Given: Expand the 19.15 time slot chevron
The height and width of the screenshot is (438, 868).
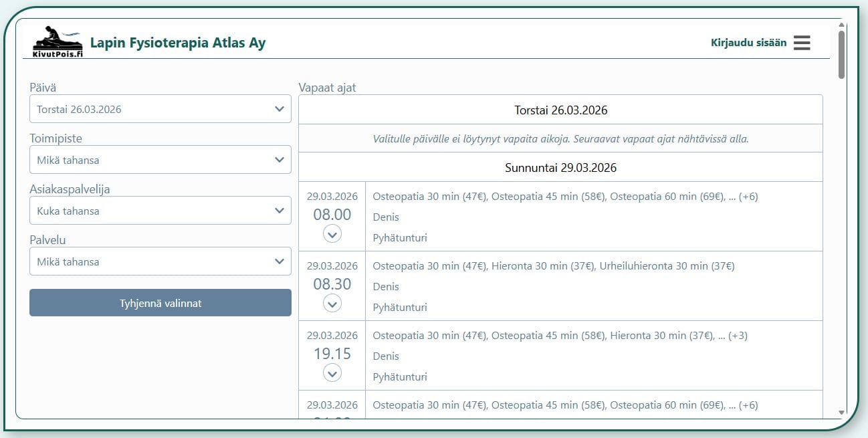Looking at the screenshot, I should [332, 372].
